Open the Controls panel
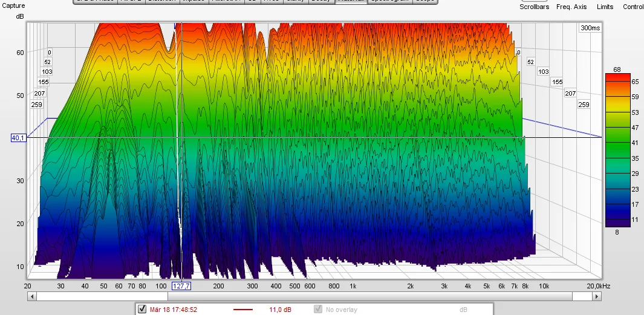Screen dimensions: 644x315 pyautogui.click(x=633, y=7)
